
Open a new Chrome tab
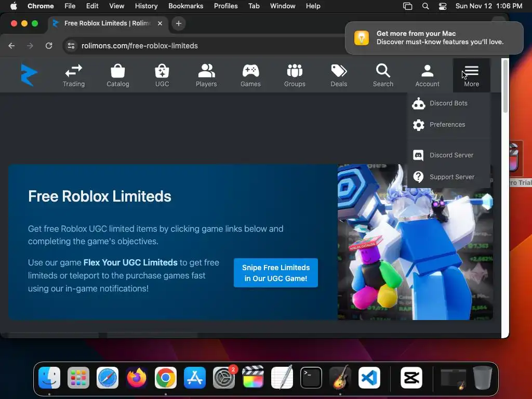[x=179, y=23]
